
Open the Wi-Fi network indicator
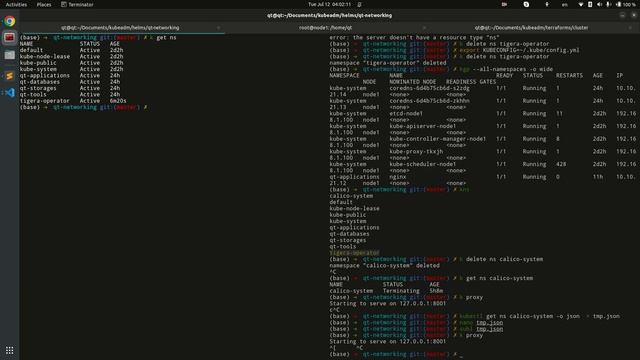[x=581, y=4]
